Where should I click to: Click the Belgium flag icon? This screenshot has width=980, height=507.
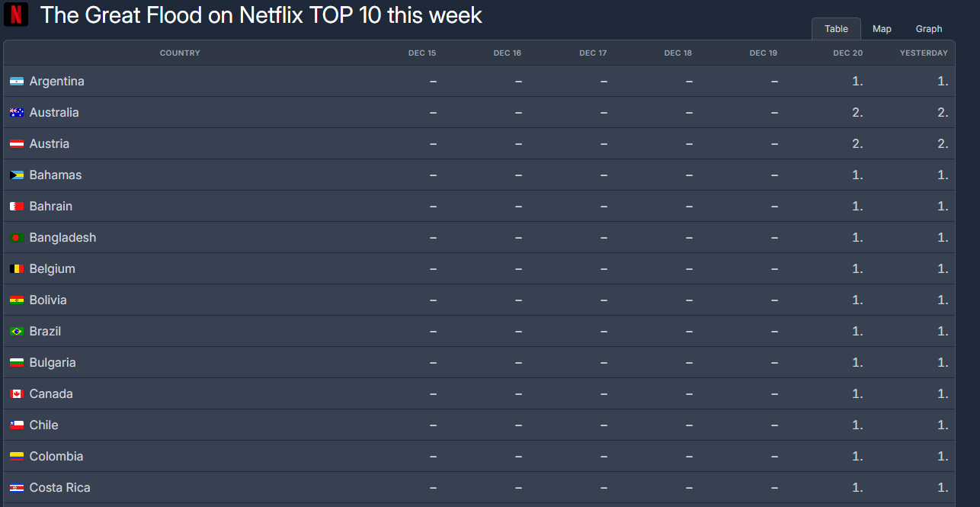pos(17,269)
